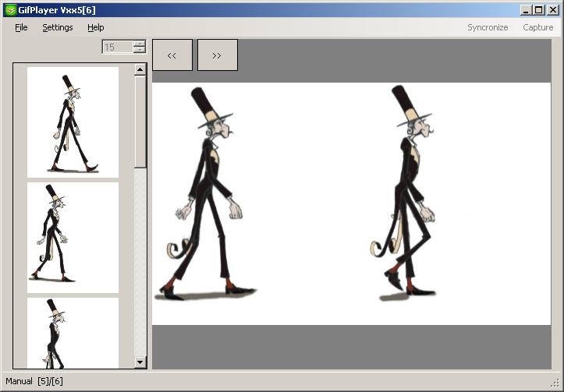Screen dimensions: 564x392
Task: Click the GifPlayer app icon in title bar
Action: coord(11,9)
